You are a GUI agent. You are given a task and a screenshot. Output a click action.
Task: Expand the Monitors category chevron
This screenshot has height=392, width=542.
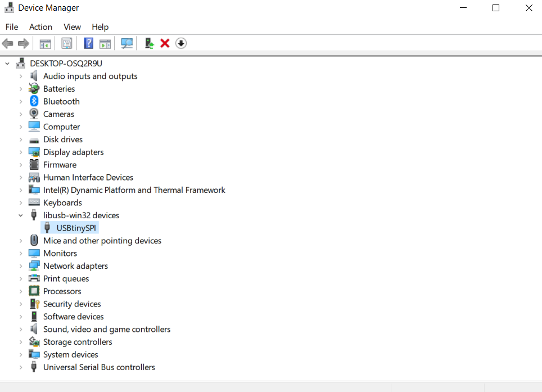21,254
